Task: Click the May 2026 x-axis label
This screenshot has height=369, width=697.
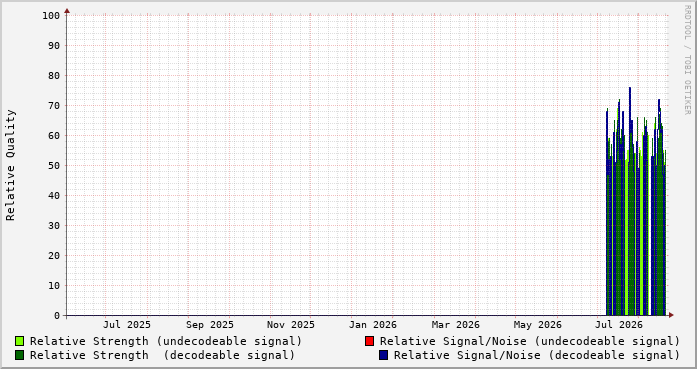Action: pyautogui.click(x=537, y=325)
